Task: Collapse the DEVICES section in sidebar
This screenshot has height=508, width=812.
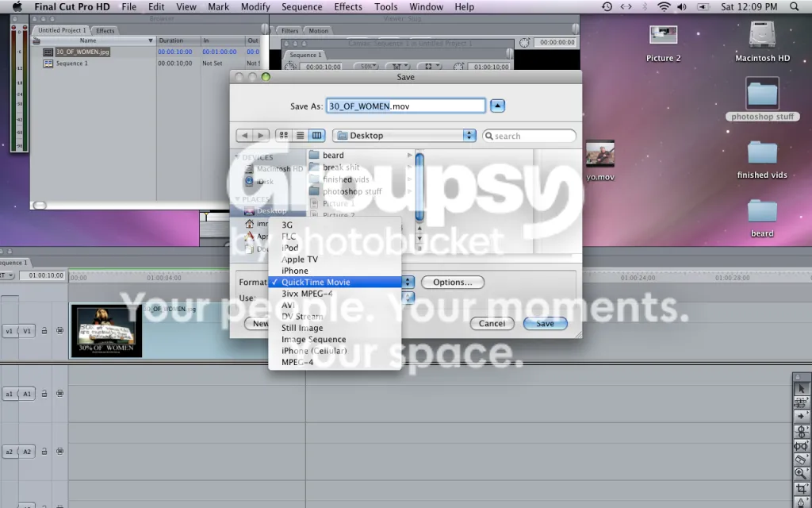Action: tap(237, 157)
